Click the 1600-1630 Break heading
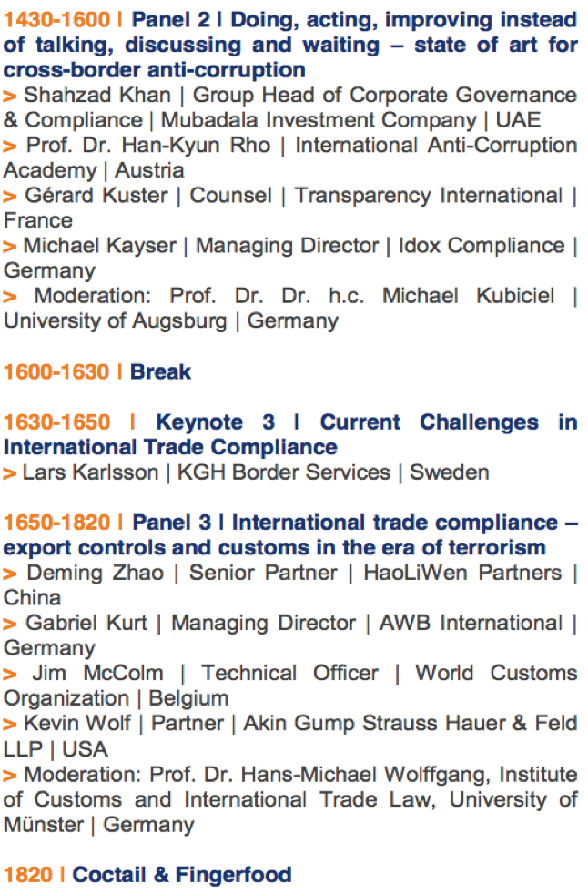The width and height of the screenshot is (588, 894). click(97, 371)
